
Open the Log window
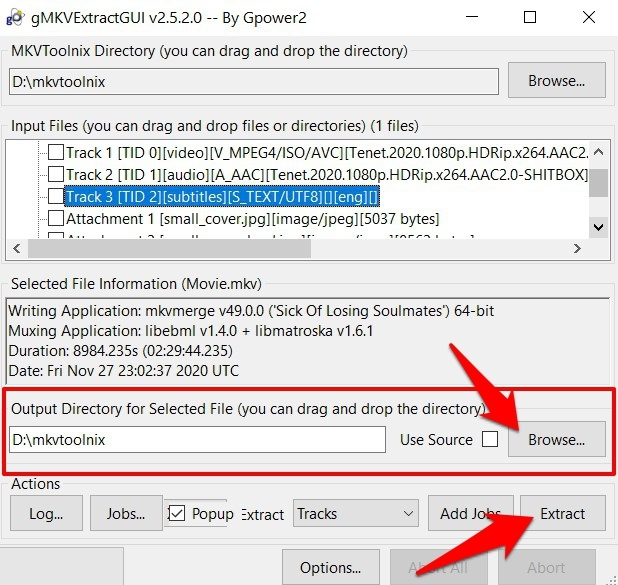pyautogui.click(x=46, y=513)
